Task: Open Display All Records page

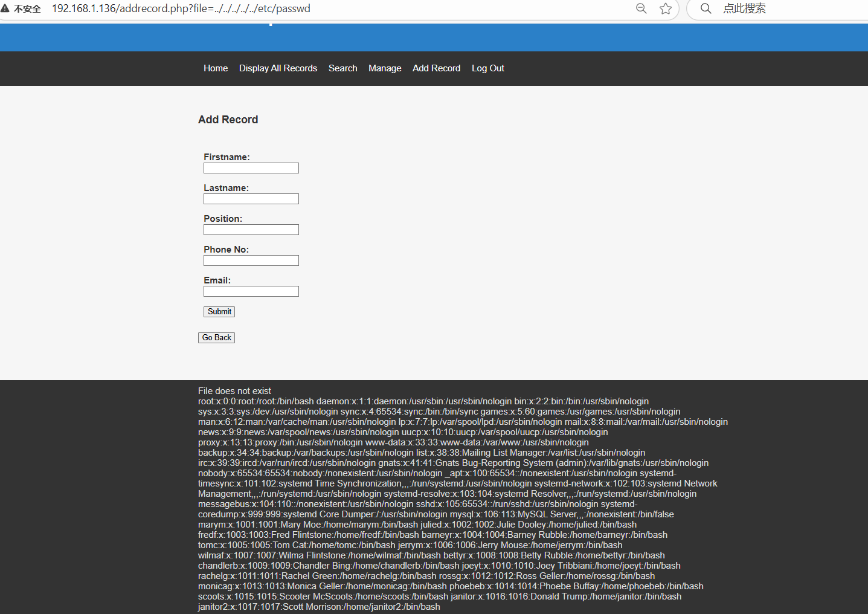Action: coord(278,68)
